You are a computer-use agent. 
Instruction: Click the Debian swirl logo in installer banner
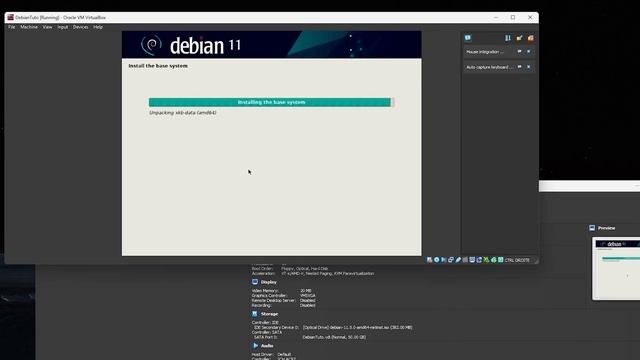(x=151, y=45)
